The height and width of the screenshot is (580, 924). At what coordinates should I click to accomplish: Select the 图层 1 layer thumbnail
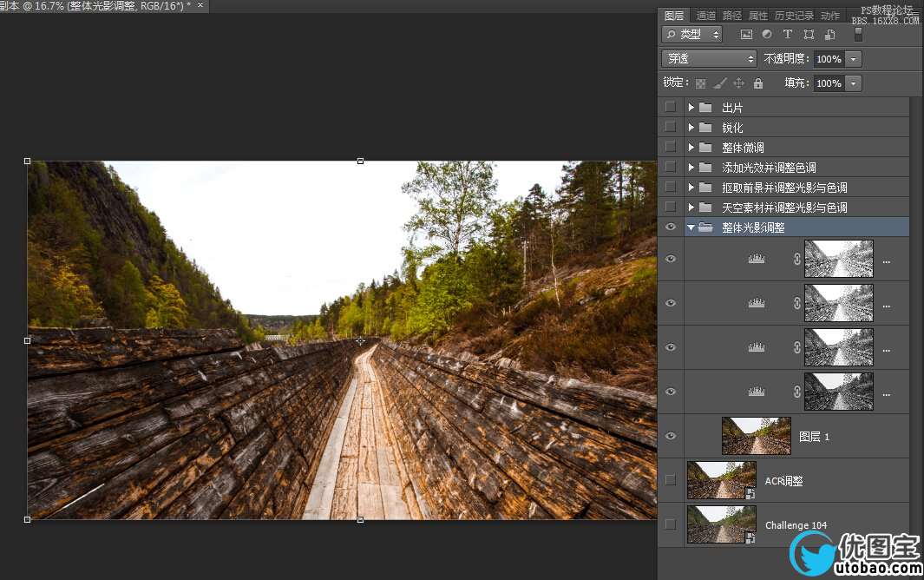[756, 436]
